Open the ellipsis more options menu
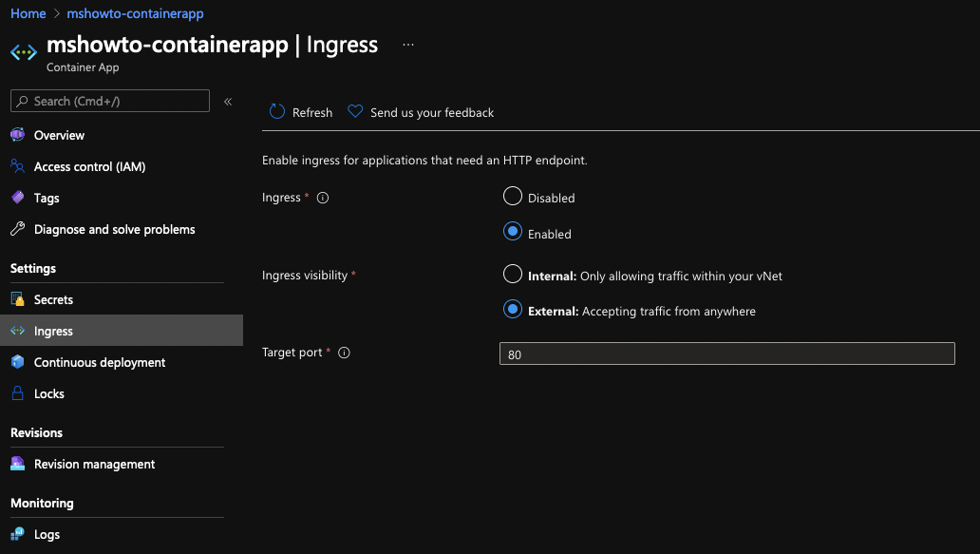Screen dimensions: 980x554 click(408, 45)
